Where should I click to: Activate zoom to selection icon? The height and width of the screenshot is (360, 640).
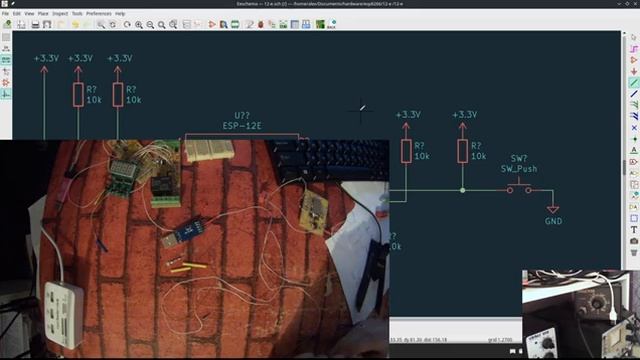[x=173, y=24]
